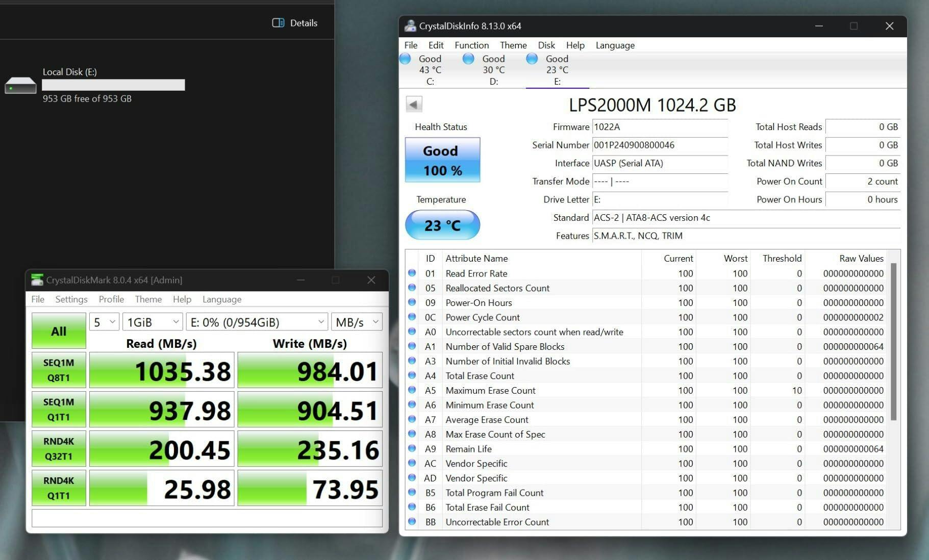The width and height of the screenshot is (929, 560).
Task: Select the C: drive status orb
Action: 406,59
